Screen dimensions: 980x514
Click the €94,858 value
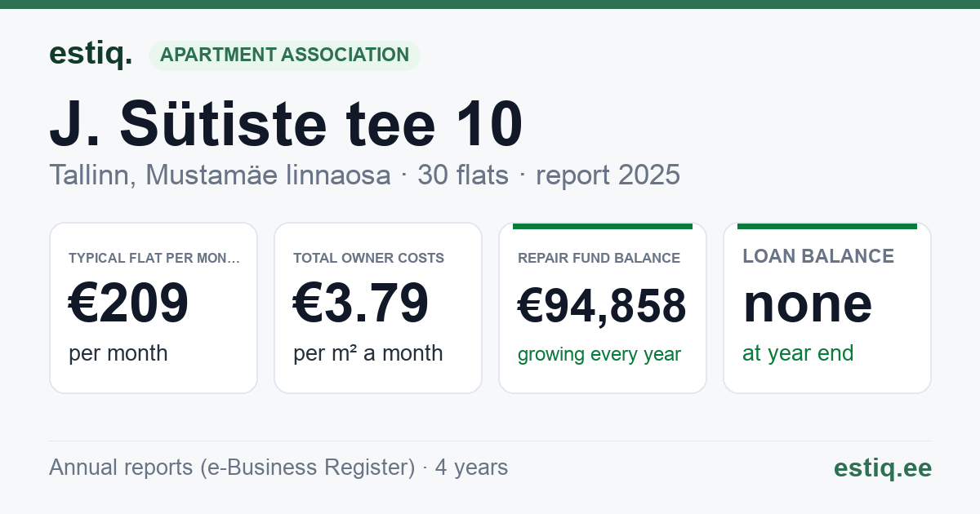602,306
